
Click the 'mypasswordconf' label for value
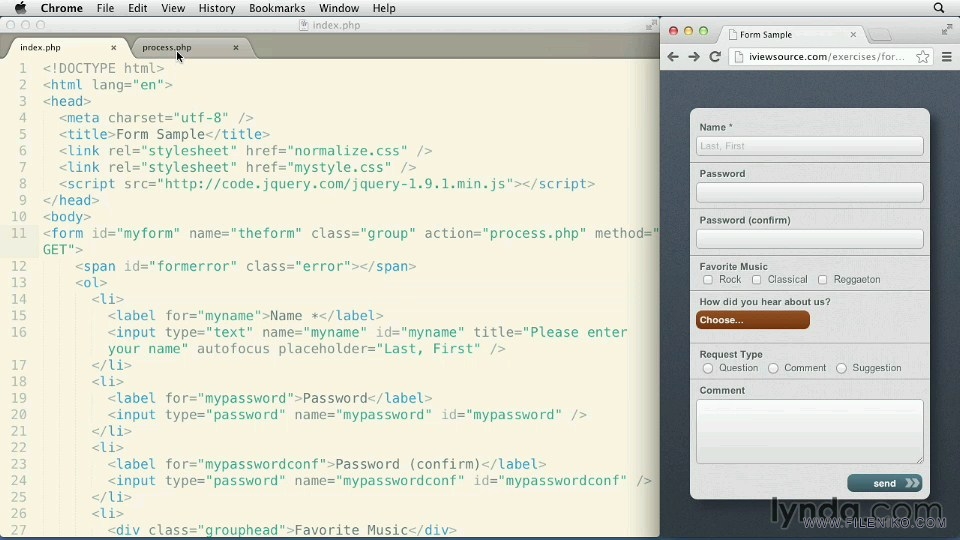click(262, 464)
